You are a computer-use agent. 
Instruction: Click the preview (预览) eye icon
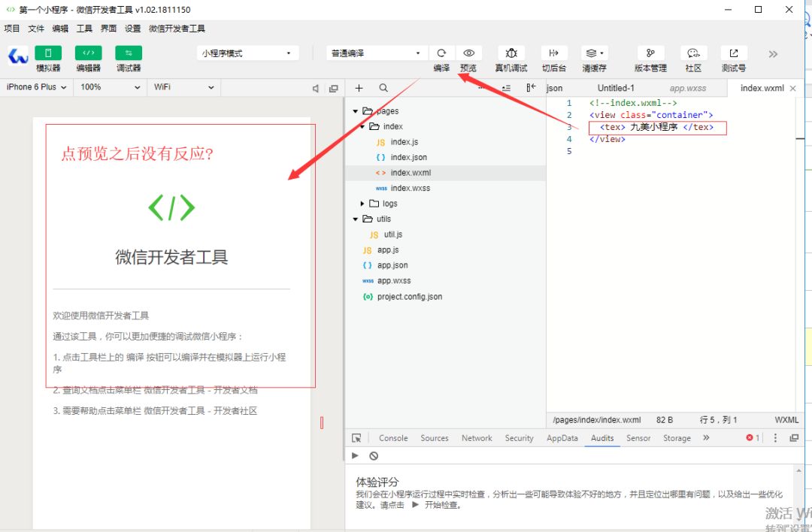[x=468, y=53]
